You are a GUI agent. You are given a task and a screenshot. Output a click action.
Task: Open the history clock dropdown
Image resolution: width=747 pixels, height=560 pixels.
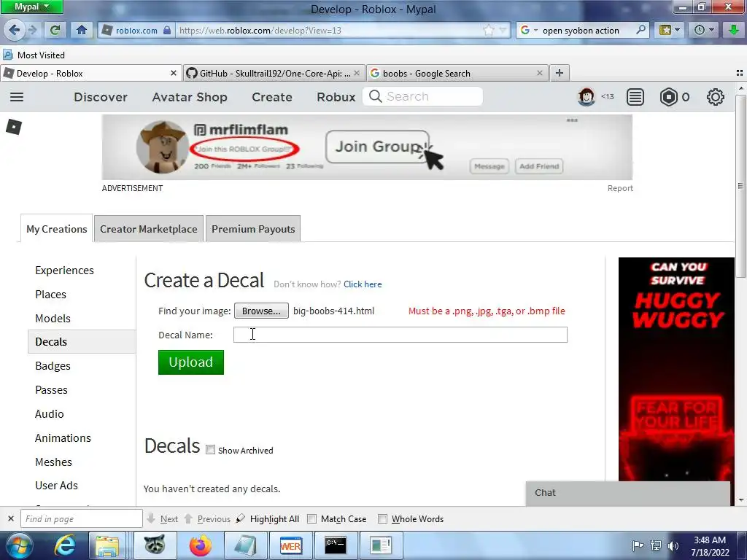pyautogui.click(x=704, y=30)
